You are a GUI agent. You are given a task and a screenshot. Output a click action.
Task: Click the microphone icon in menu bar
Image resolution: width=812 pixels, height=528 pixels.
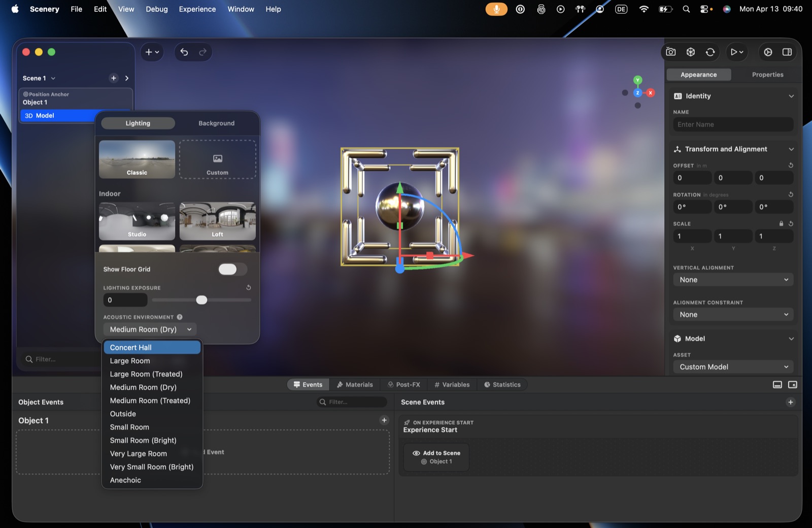pos(496,9)
